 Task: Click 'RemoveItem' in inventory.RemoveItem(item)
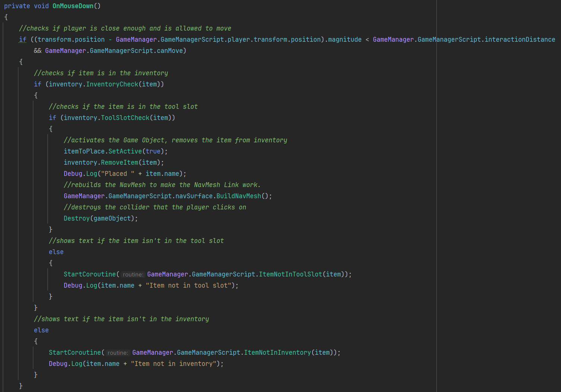tap(120, 162)
